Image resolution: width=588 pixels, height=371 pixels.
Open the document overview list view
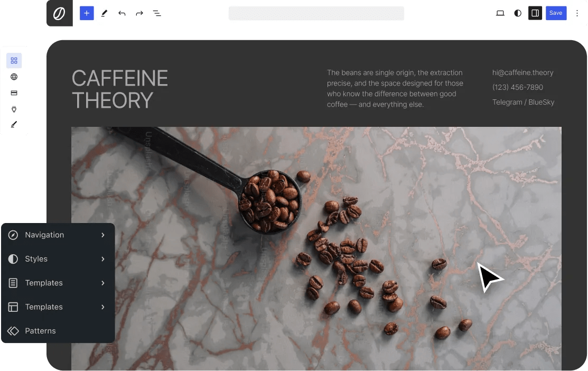click(x=157, y=13)
